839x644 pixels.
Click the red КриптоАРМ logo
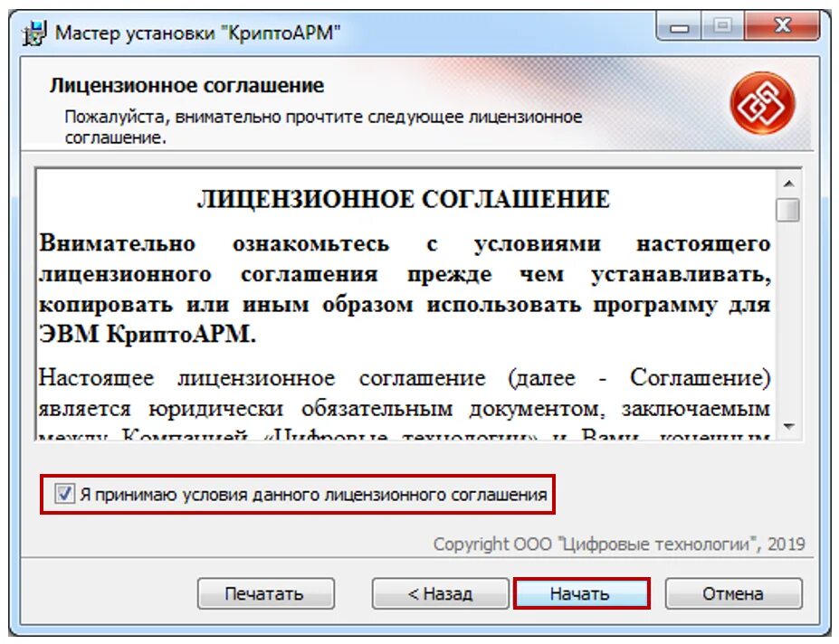click(x=762, y=103)
